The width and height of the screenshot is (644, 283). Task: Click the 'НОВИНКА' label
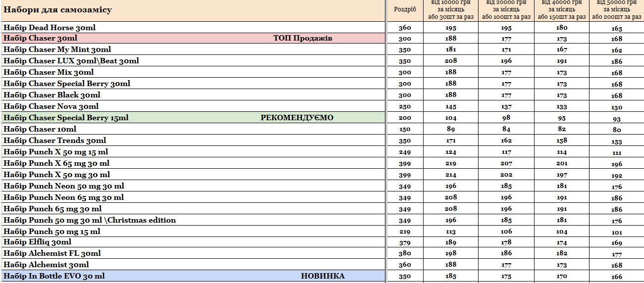pyautogui.click(x=323, y=276)
